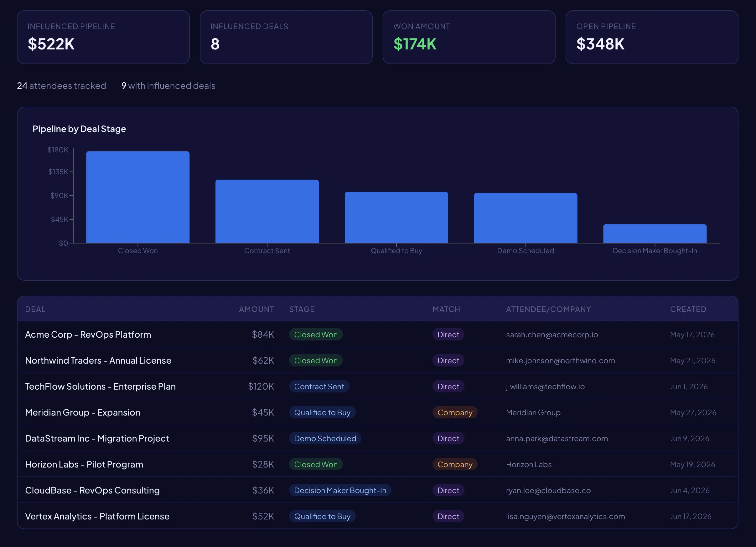
Task: Select the Won Amount card showing $174K
Action: pyautogui.click(x=469, y=37)
